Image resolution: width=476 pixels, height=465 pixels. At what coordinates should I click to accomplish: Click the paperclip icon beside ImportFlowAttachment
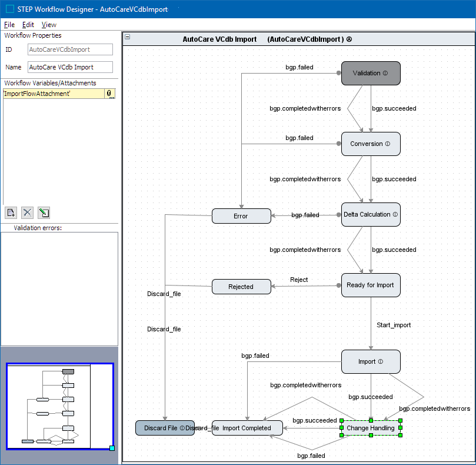[109, 94]
